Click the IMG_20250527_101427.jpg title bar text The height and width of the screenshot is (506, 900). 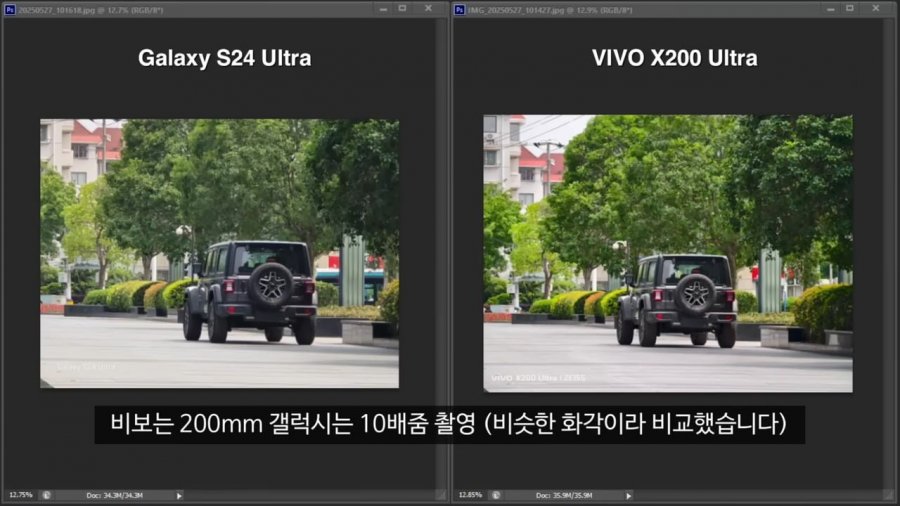coord(549,10)
